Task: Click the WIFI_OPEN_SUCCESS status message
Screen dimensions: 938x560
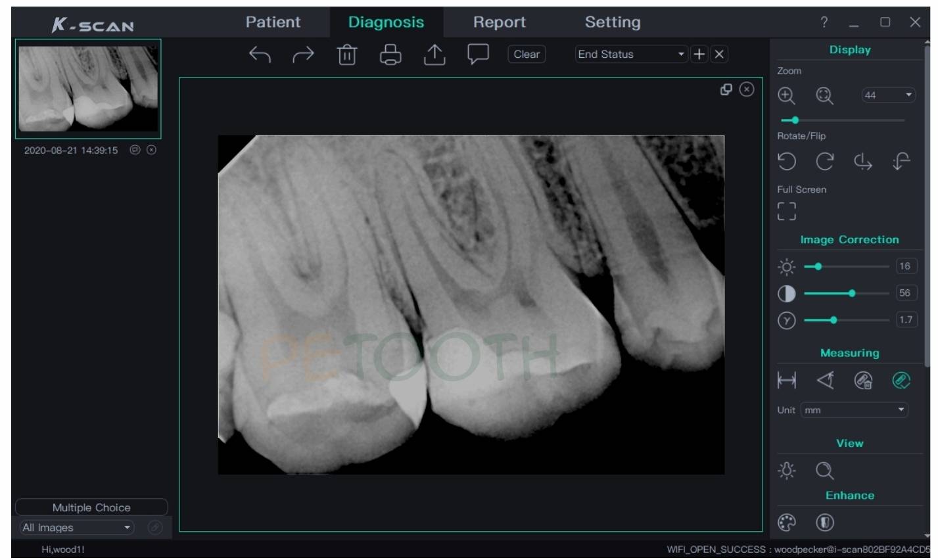Action: tap(799, 549)
